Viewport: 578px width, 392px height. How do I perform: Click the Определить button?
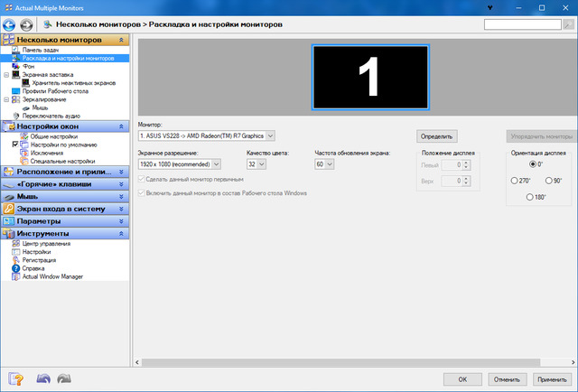coord(437,136)
